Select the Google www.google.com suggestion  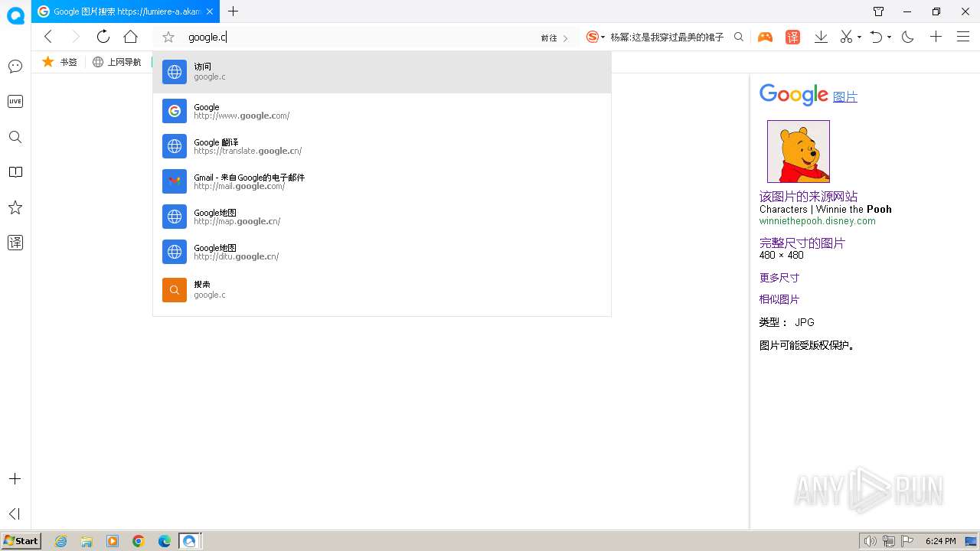point(382,111)
